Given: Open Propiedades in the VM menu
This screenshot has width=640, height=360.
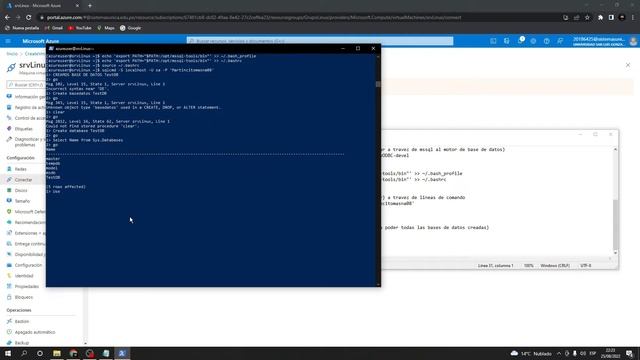Looking at the screenshot, I should [x=27, y=287].
